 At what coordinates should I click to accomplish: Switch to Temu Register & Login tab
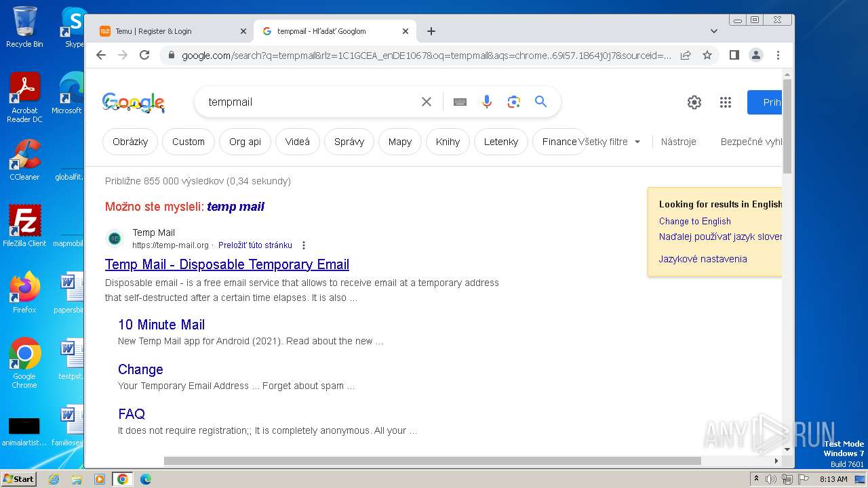168,31
